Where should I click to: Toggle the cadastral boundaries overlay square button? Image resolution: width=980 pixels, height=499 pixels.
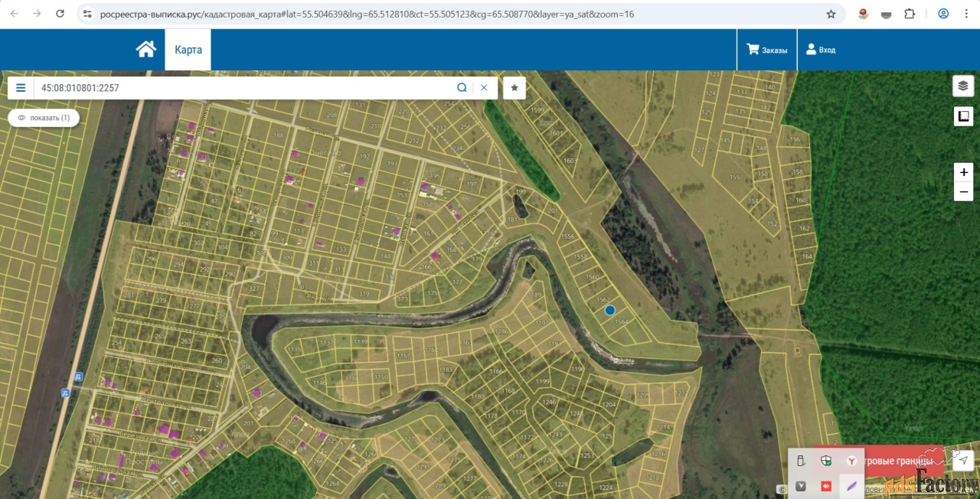pos(963,116)
